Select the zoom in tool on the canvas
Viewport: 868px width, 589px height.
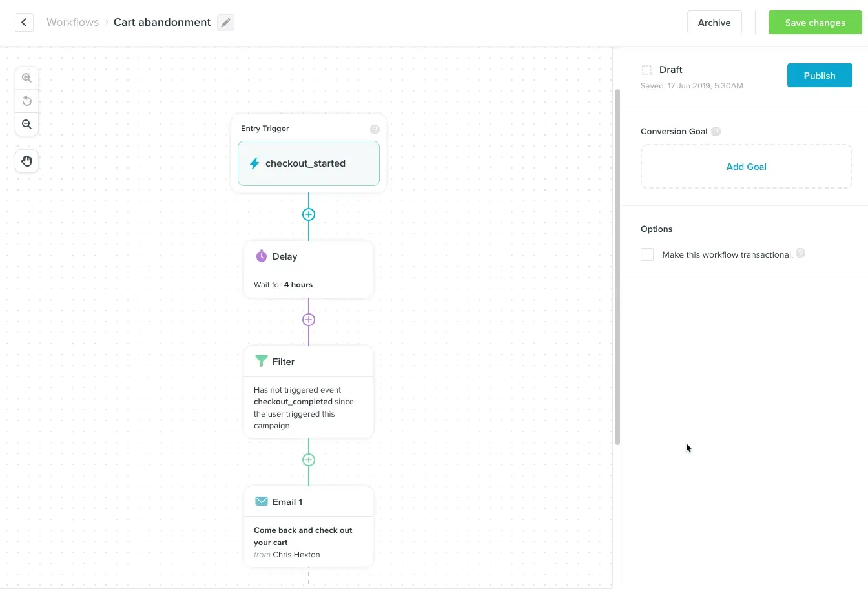click(26, 77)
